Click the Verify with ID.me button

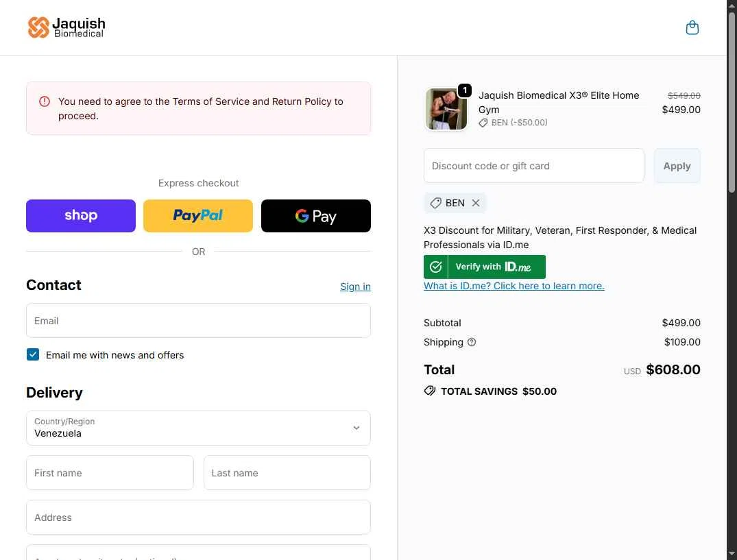485,267
